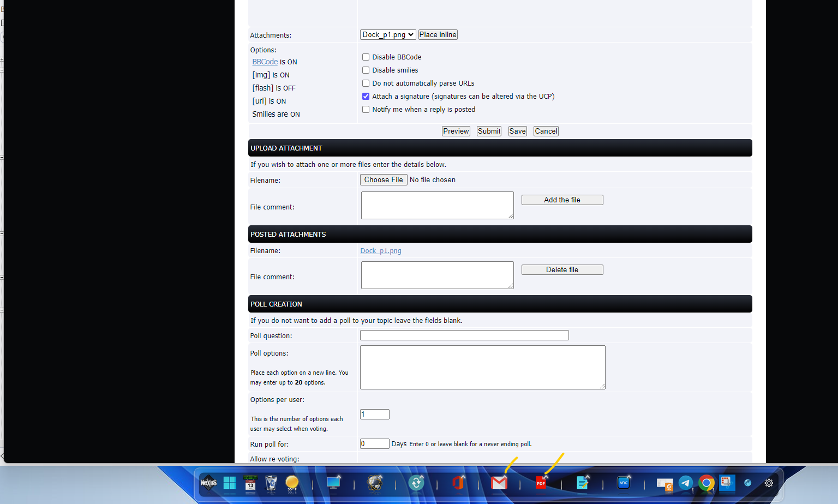Click Choose File to pick an attachment
The height and width of the screenshot is (504, 838).
384,180
